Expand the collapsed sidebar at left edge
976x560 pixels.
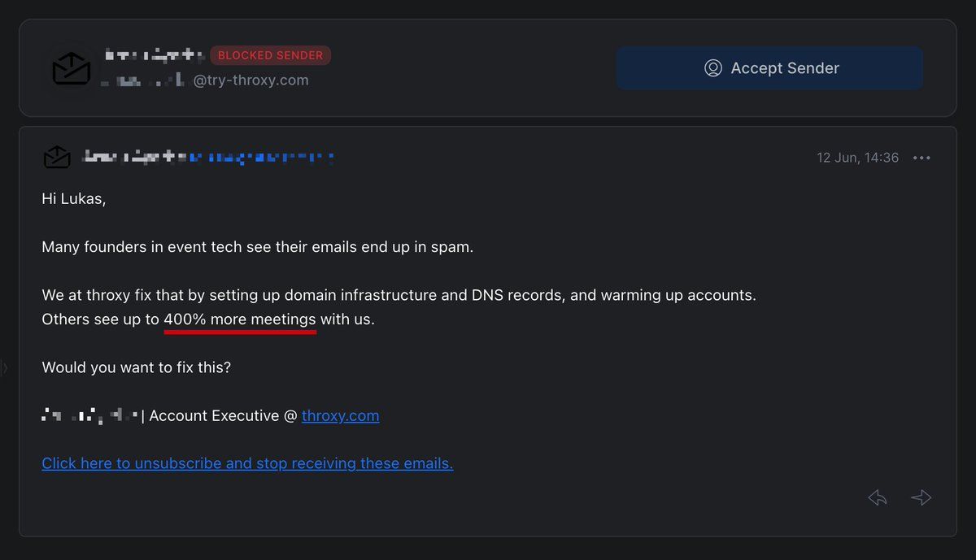coord(4,368)
